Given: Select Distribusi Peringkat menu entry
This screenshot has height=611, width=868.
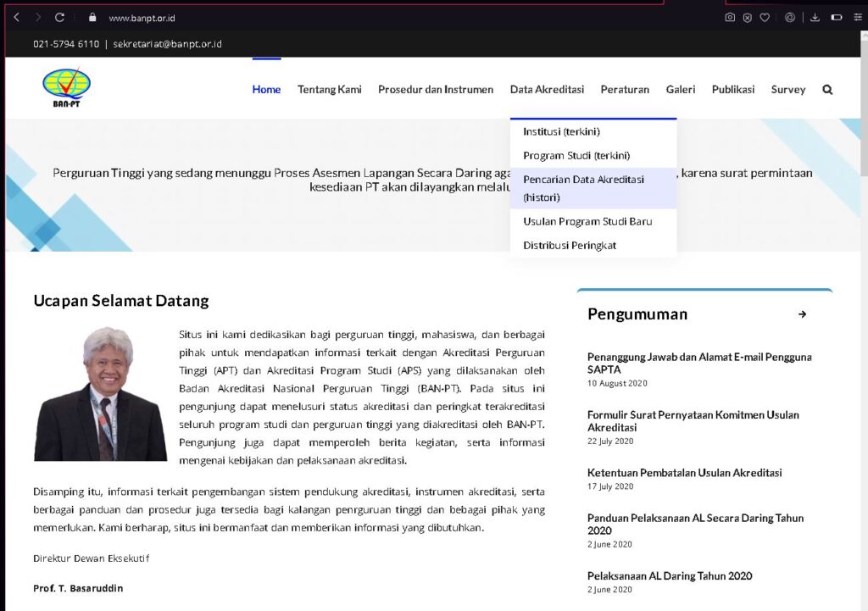Looking at the screenshot, I should tap(570, 245).
